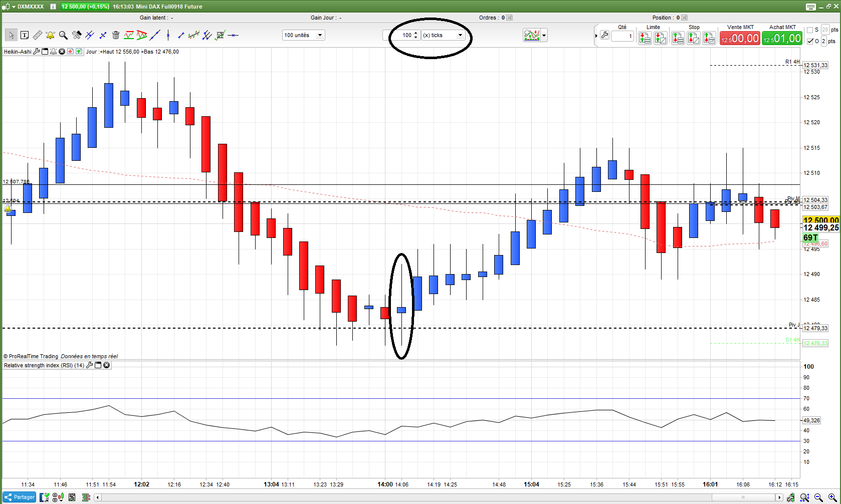Screen dimensions: 841x504
Task: Activate the magnifying glass zoom tool
Action: (x=63, y=35)
